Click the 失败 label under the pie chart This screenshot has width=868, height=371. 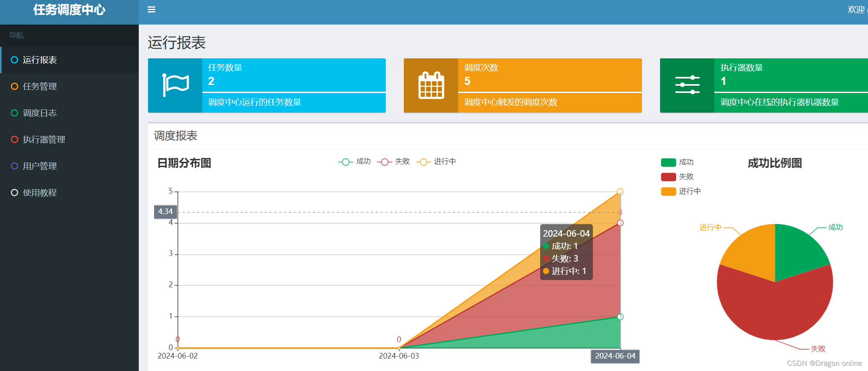pyautogui.click(x=818, y=349)
